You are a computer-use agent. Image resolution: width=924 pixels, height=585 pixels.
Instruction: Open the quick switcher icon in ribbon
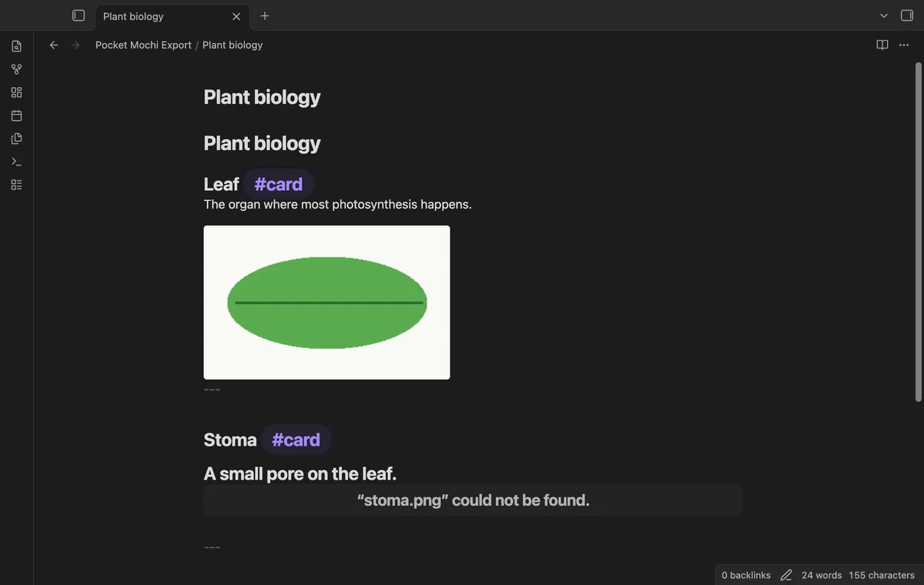(16, 46)
